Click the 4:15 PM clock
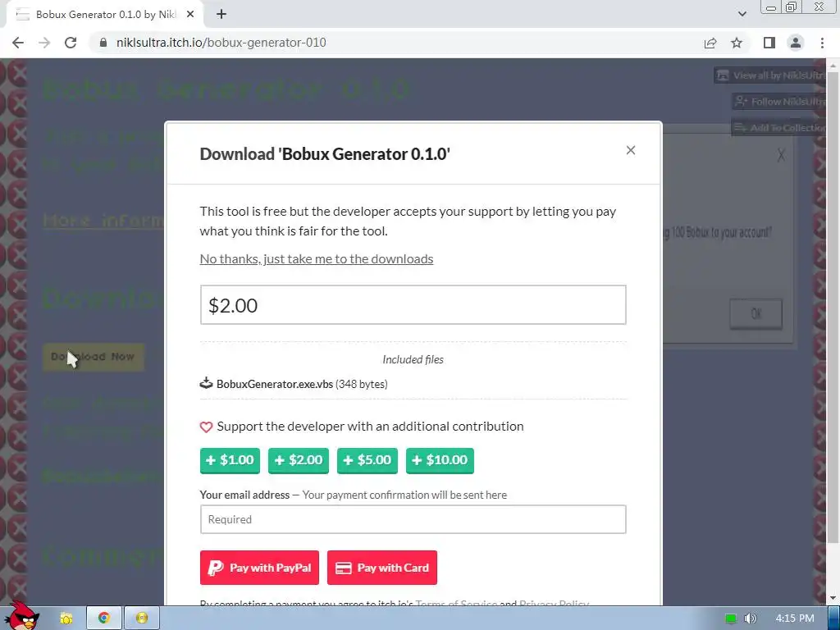The image size is (840, 630). [x=794, y=619]
